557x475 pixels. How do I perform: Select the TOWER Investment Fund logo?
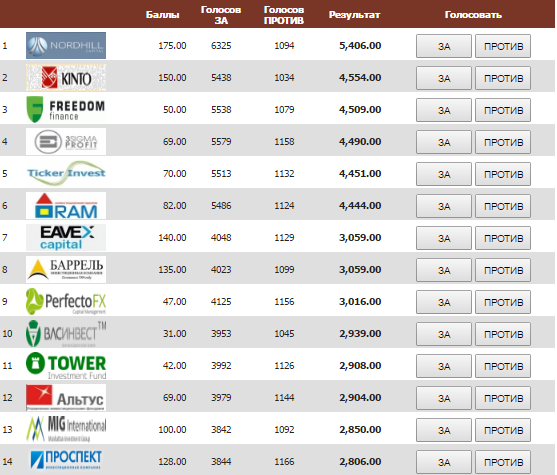(x=66, y=366)
